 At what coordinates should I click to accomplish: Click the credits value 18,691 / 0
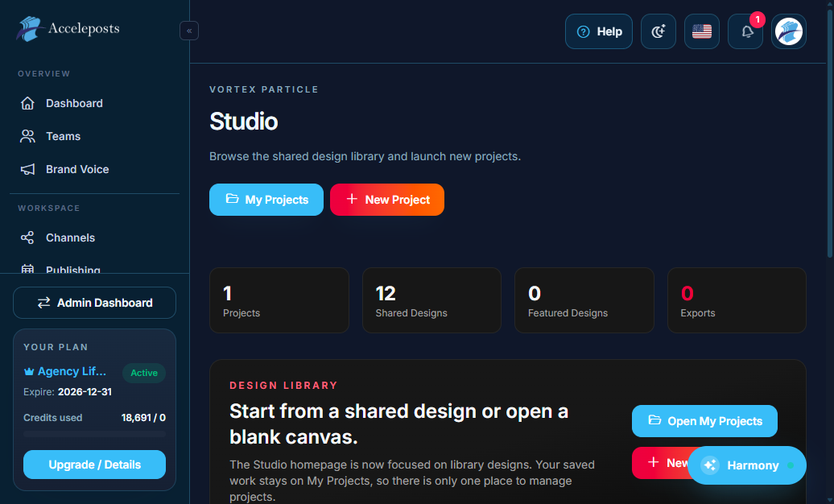[143, 418]
